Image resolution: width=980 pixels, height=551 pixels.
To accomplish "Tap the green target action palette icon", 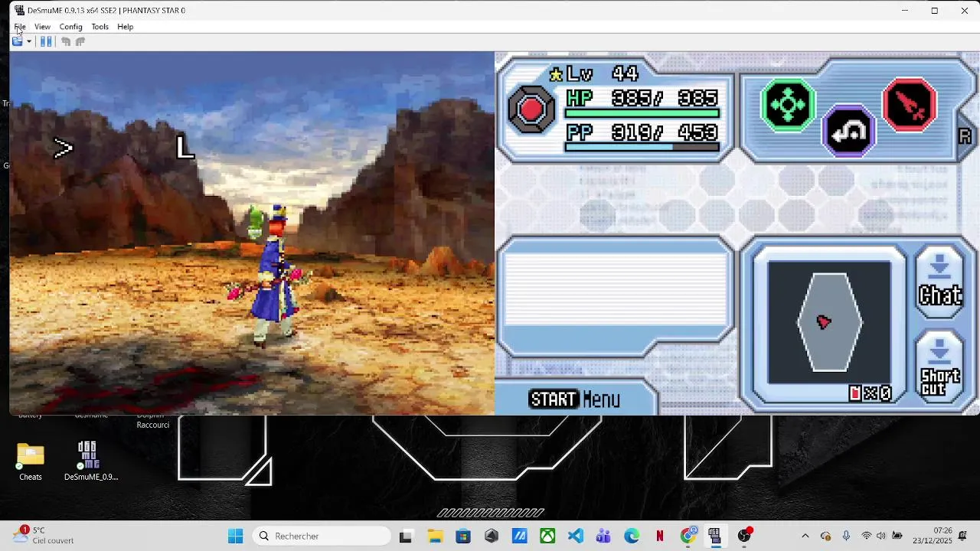I will (788, 105).
